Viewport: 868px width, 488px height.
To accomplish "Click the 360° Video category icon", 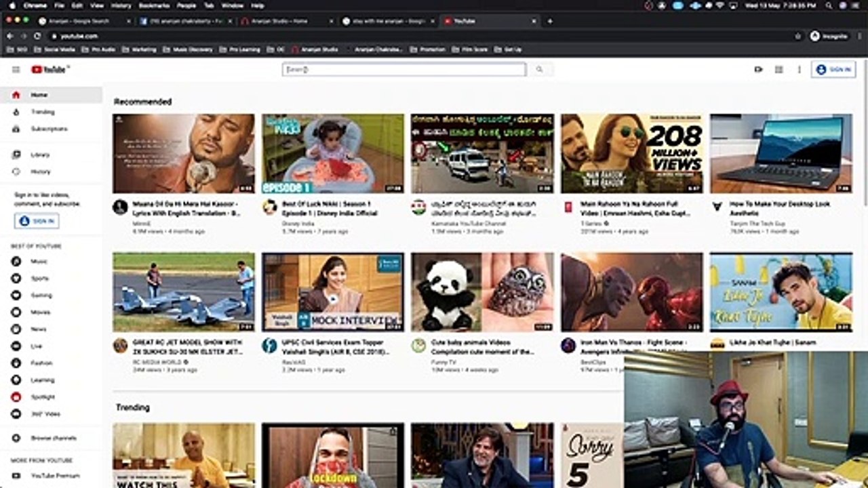I will click(x=16, y=414).
